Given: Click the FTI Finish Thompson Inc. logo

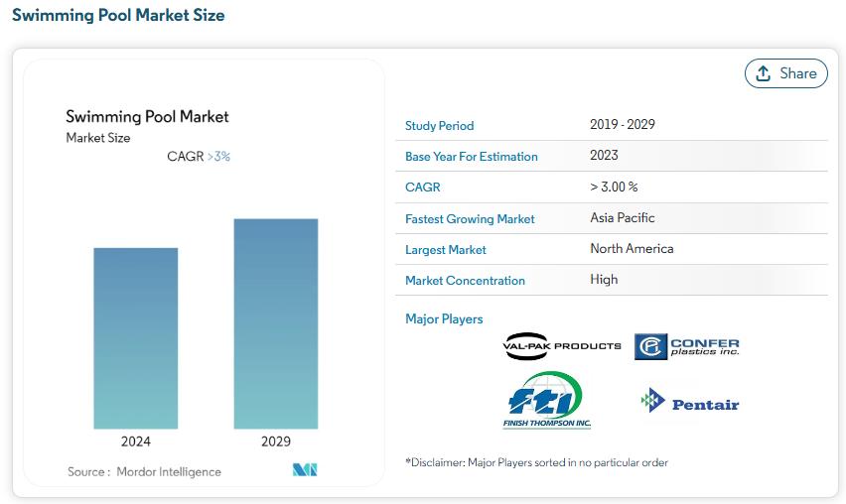Looking at the screenshot, I should coord(547,400).
